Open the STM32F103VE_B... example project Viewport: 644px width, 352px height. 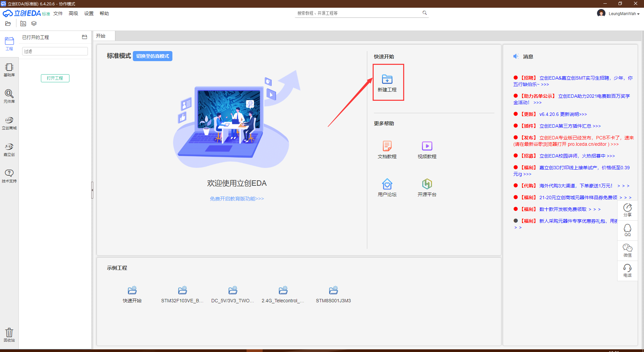[182, 295]
